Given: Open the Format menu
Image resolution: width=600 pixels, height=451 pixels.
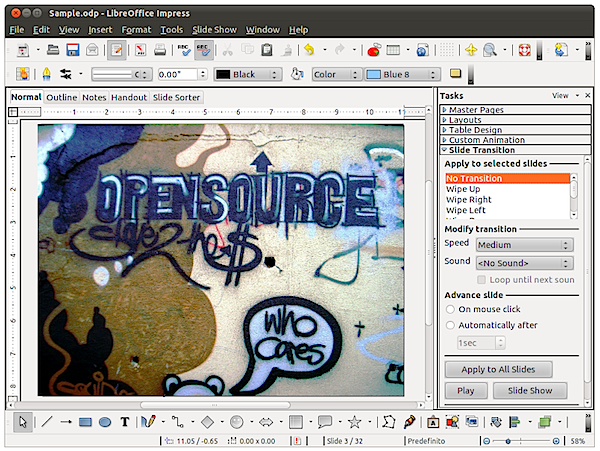Looking at the screenshot, I should [136, 30].
